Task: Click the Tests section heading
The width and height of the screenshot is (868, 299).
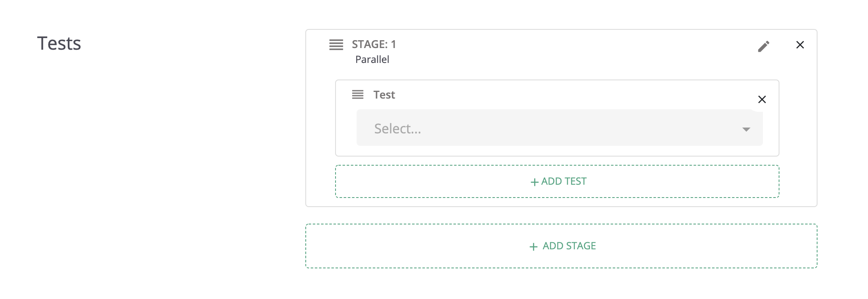Action: tap(59, 43)
